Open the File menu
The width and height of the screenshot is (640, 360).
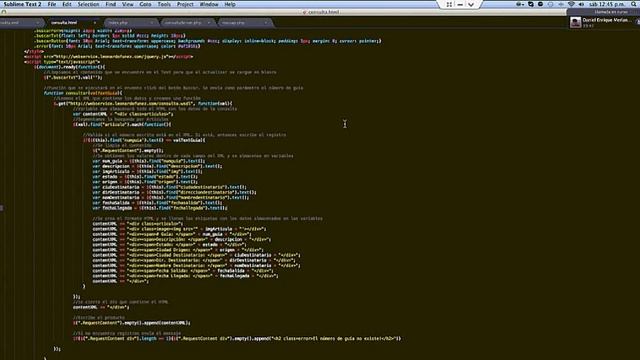[52, 4]
